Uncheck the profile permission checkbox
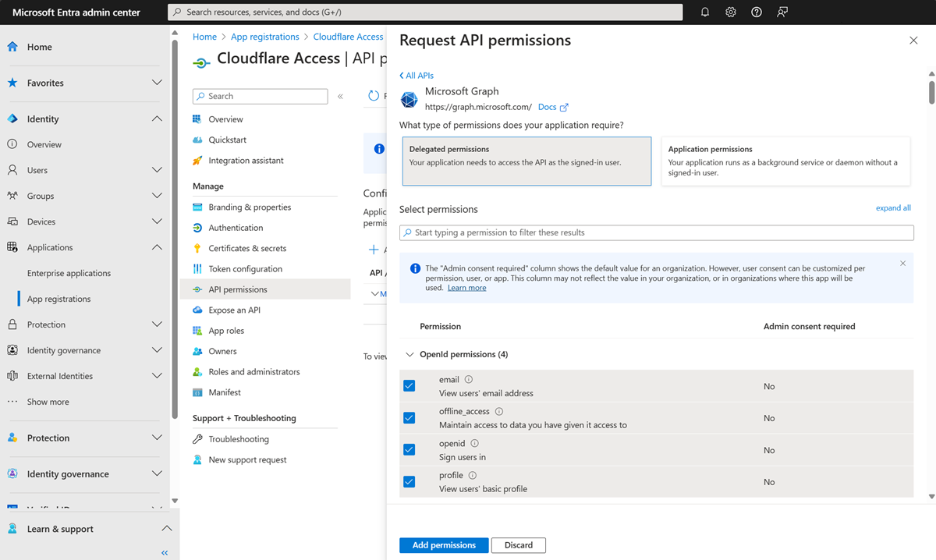The height and width of the screenshot is (560, 936). 409,482
